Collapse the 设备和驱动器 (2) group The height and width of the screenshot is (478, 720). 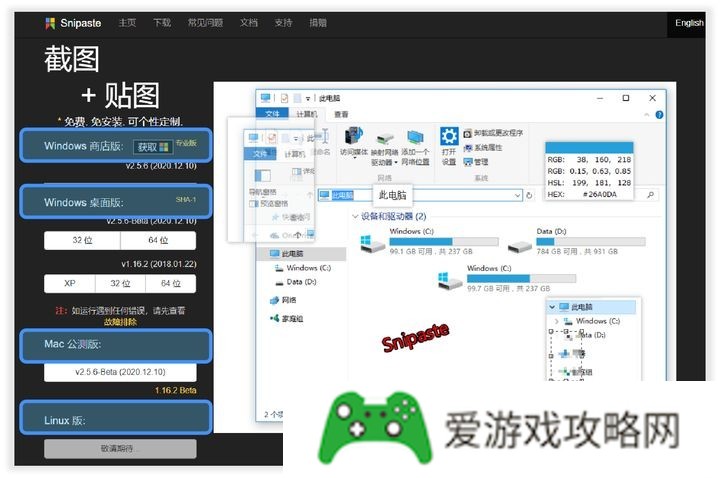click(355, 216)
